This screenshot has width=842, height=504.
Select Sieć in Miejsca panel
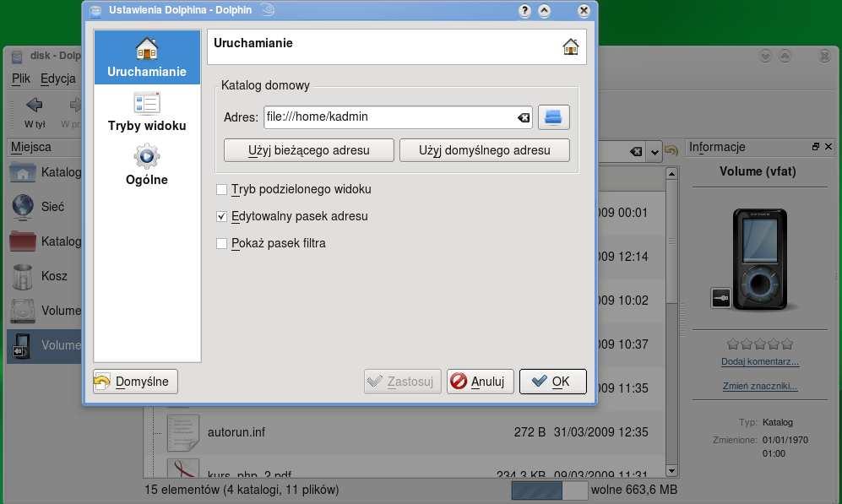45,207
